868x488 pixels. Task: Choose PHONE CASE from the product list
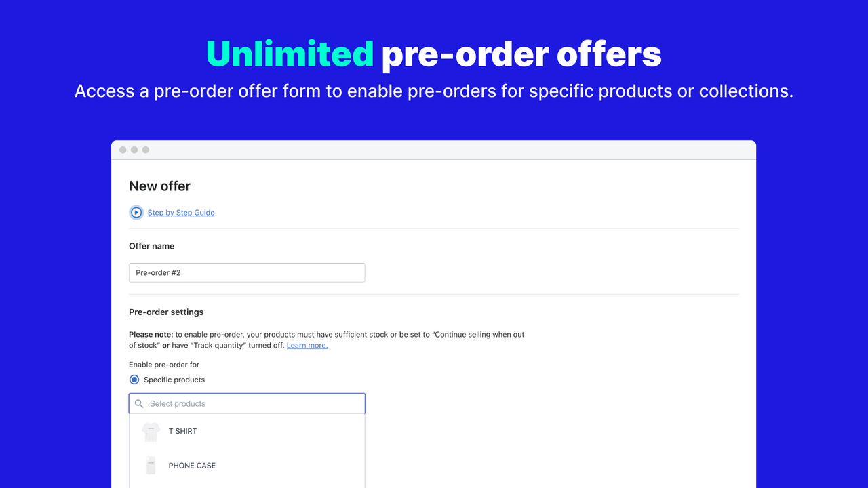(192, 466)
